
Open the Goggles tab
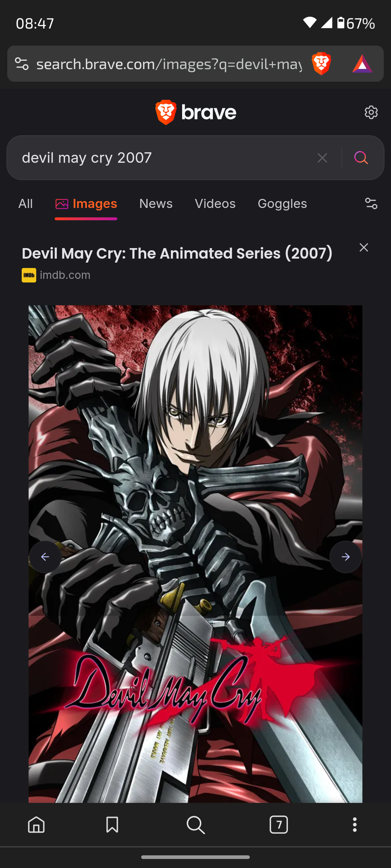pyautogui.click(x=282, y=204)
